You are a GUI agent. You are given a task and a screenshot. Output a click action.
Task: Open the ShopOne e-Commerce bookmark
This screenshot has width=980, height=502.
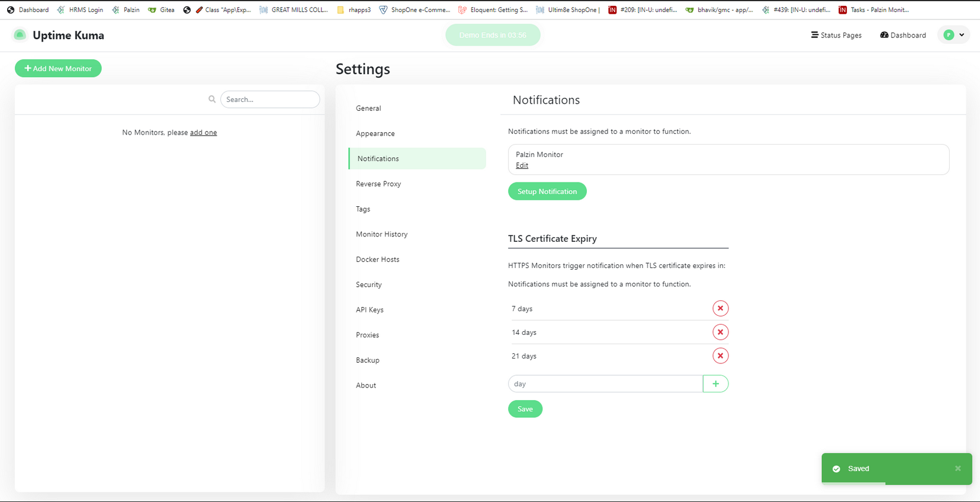pyautogui.click(x=415, y=9)
